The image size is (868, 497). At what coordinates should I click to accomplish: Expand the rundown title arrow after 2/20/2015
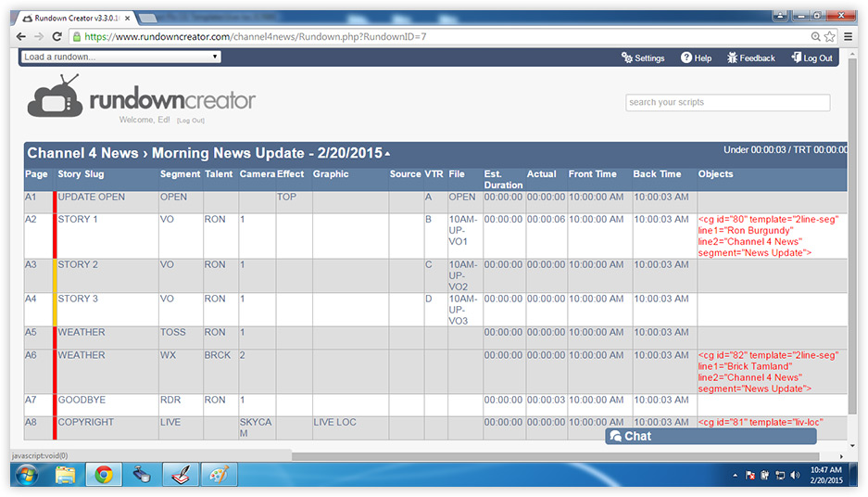387,154
